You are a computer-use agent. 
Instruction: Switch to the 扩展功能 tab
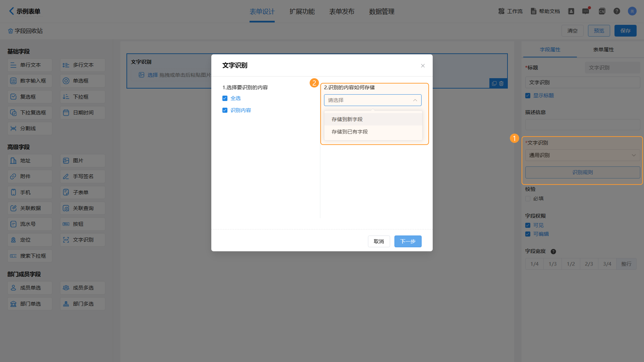[302, 12]
